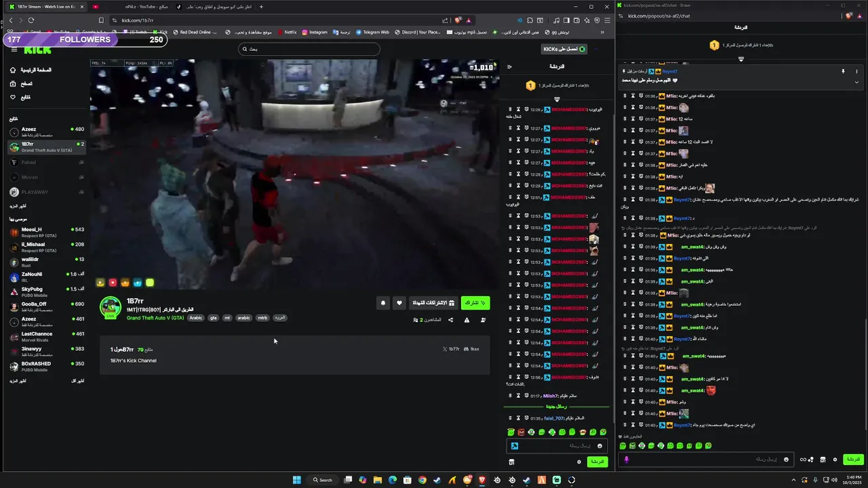Screen dimensions: 868x488
Task: Click the share icon below the stream
Action: [451, 320]
